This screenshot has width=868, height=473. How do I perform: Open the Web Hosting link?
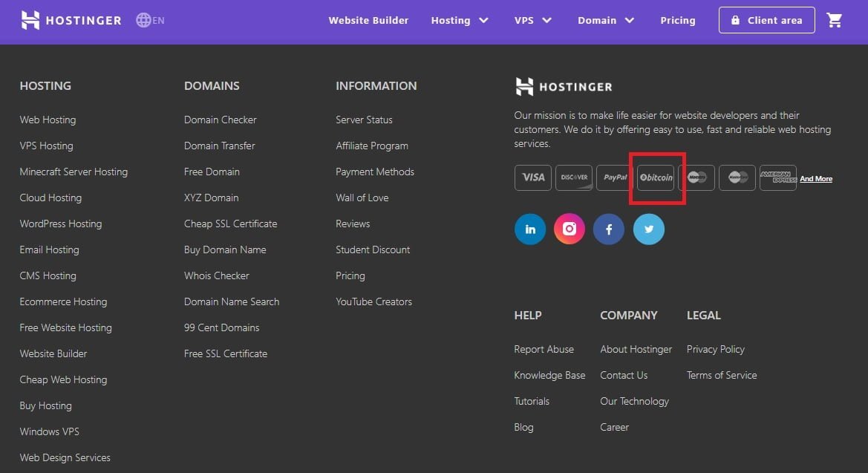[x=48, y=120]
